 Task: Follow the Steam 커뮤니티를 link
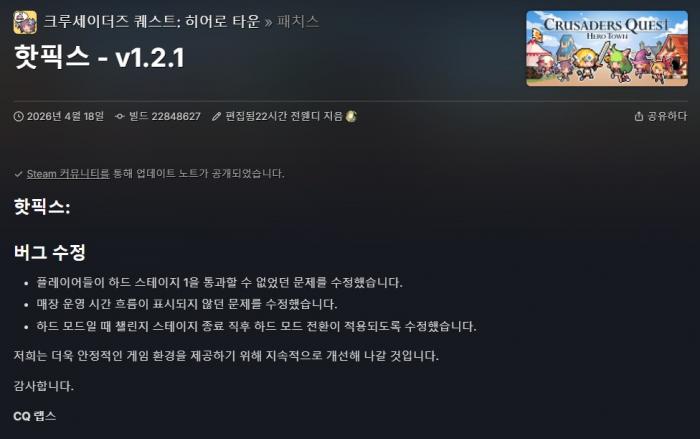[68, 173]
